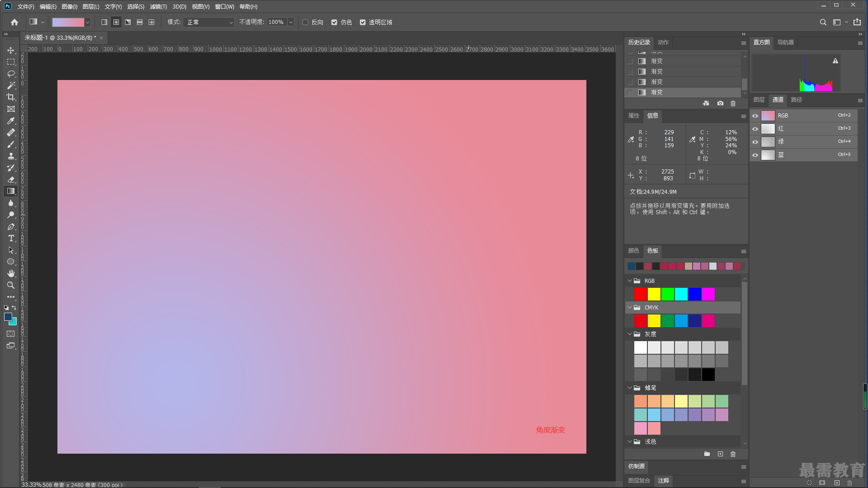Select the Move tool
This screenshot has width=868, height=488.
[x=11, y=50]
